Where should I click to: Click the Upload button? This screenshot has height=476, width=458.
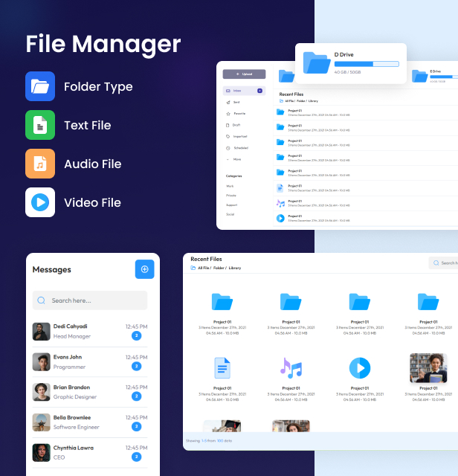pyautogui.click(x=245, y=74)
